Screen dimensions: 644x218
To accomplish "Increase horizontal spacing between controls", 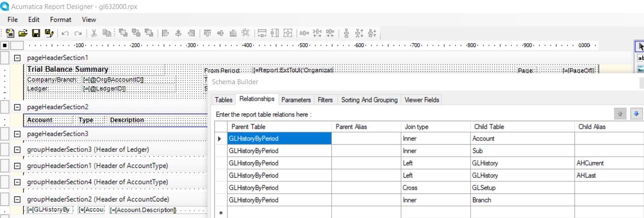I will point(318,33).
